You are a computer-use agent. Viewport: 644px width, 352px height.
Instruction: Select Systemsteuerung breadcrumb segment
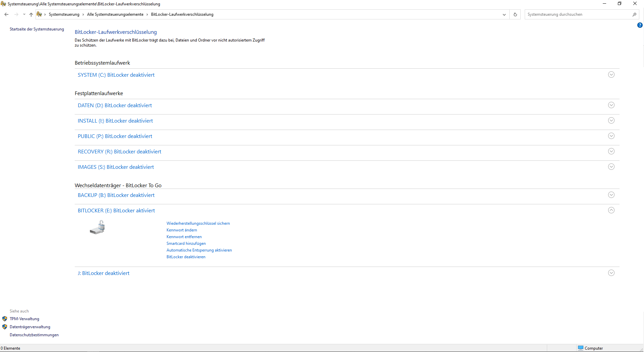pyautogui.click(x=64, y=14)
